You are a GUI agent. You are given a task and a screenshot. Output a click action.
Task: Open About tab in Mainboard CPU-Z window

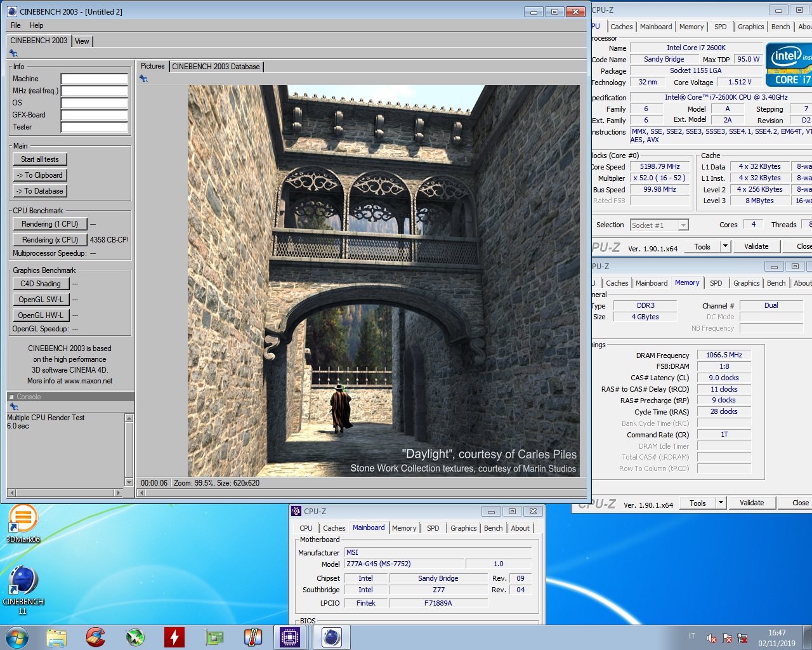(x=520, y=528)
